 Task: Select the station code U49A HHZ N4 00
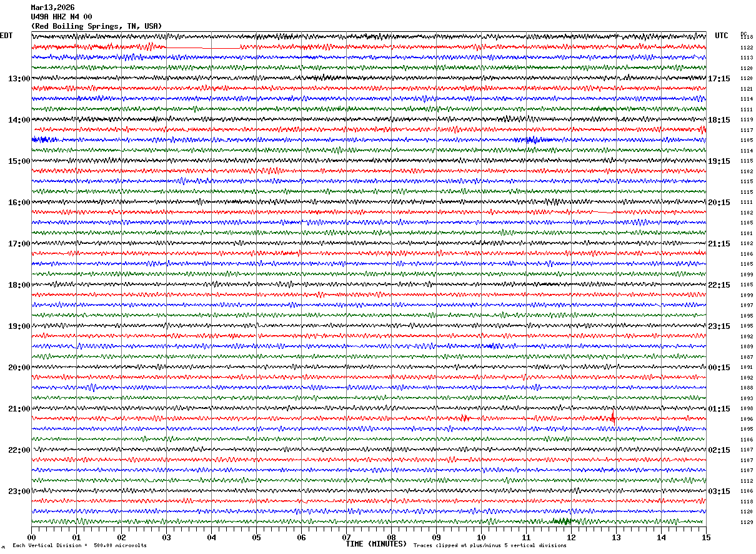pos(61,17)
